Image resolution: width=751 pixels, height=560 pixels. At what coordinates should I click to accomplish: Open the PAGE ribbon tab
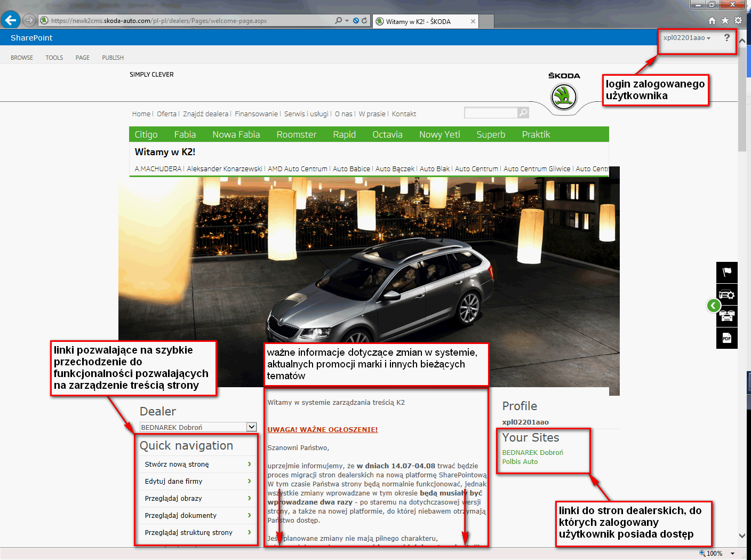(83, 58)
